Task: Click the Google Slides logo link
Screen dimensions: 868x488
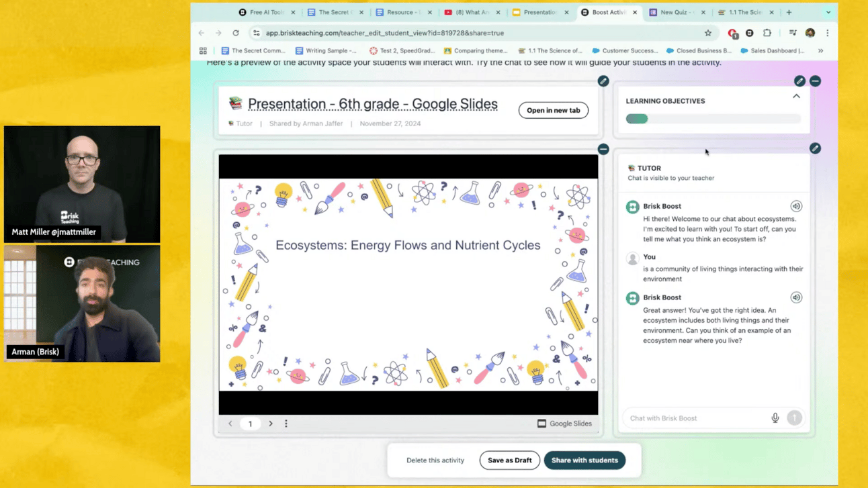Action: [565, 424]
